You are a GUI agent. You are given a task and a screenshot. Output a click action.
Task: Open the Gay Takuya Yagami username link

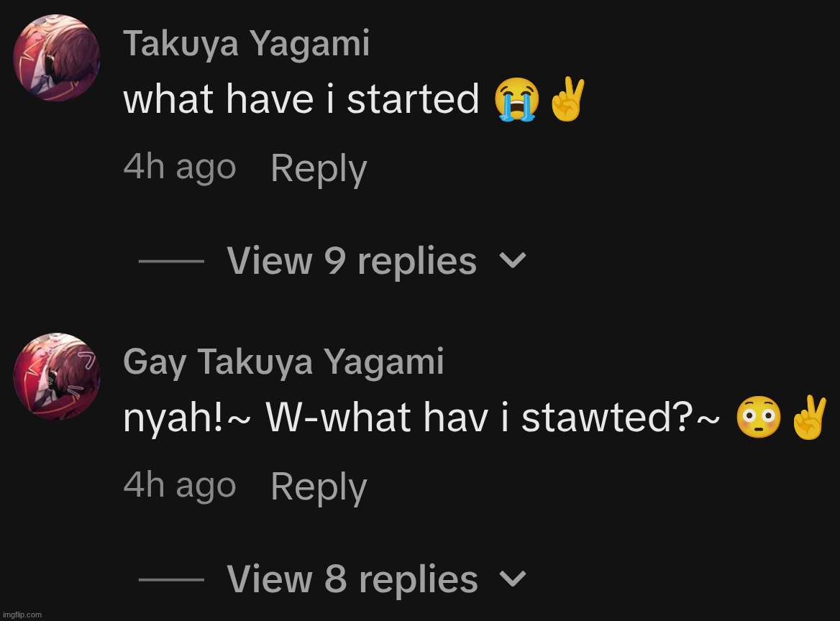coord(283,362)
